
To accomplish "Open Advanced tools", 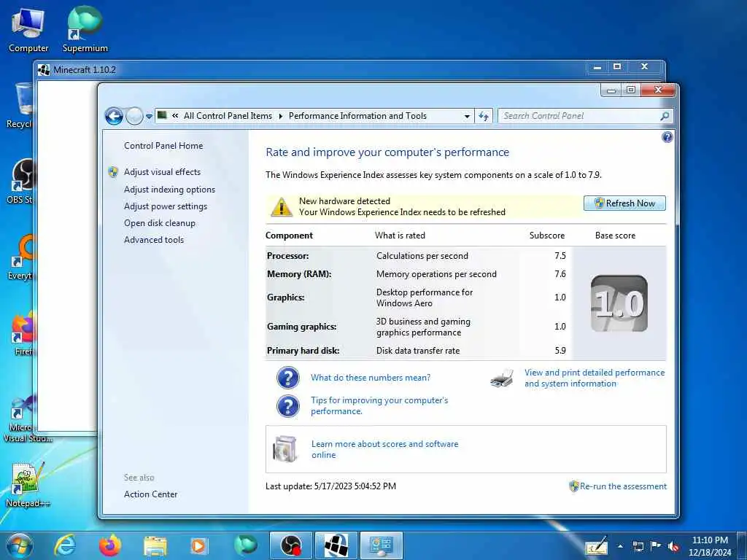I will 154,239.
